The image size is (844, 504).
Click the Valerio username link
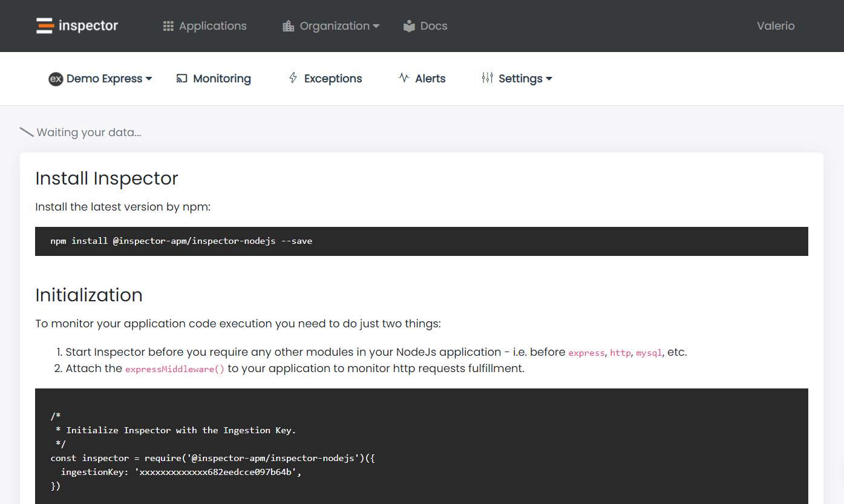click(x=775, y=25)
